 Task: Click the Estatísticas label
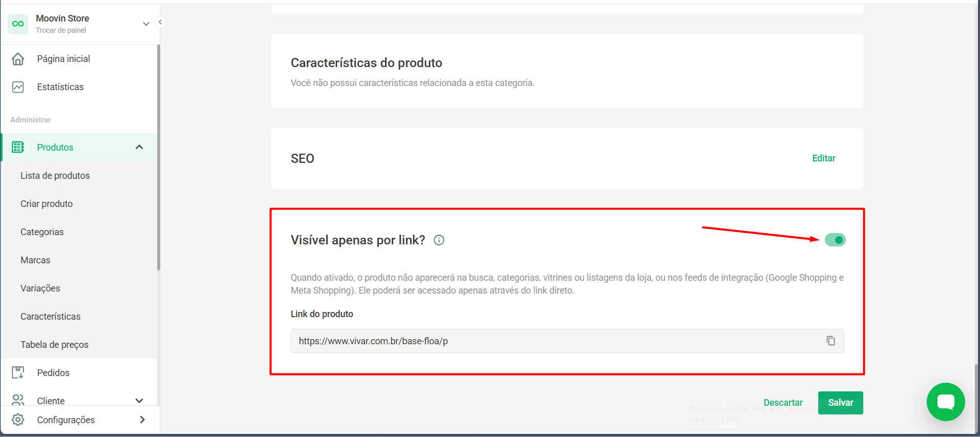(x=60, y=87)
